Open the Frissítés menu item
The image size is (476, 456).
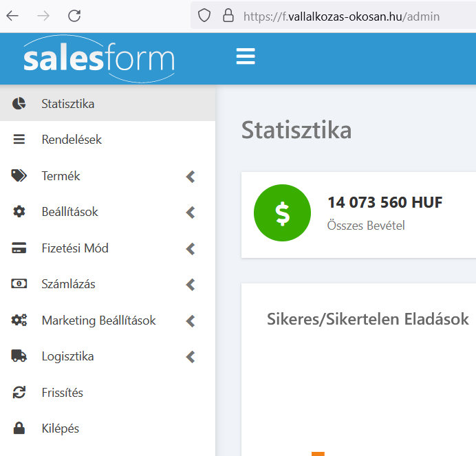tap(107, 392)
